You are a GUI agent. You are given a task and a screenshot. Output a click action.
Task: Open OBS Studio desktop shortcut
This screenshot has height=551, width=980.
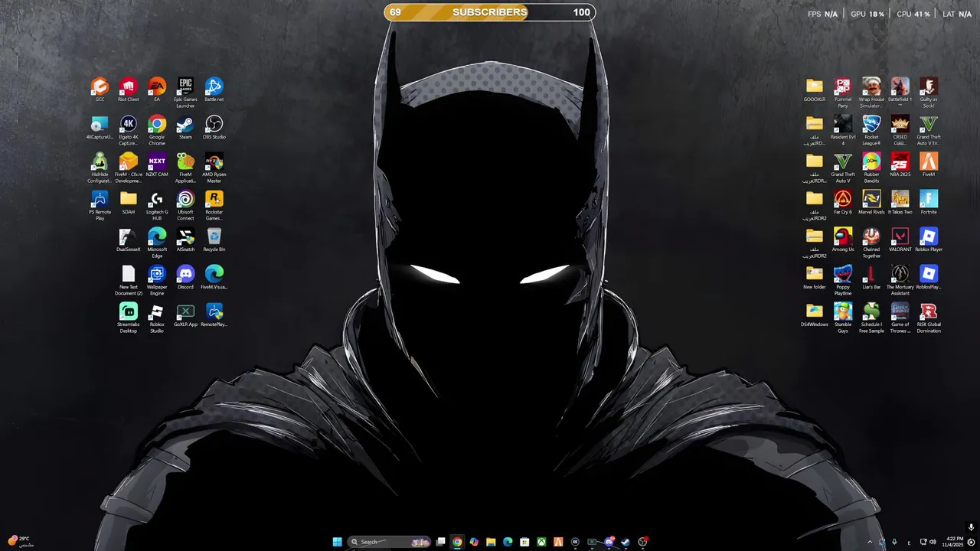214,128
